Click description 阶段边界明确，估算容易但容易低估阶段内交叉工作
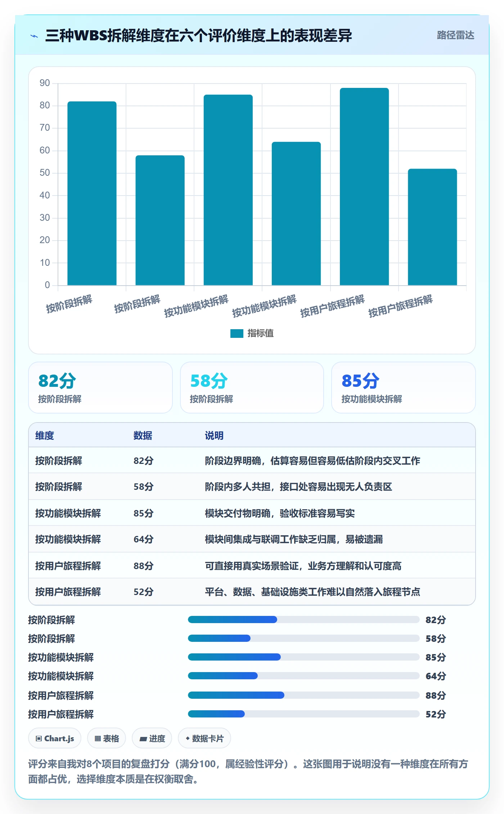The image size is (504, 814). tap(312, 461)
